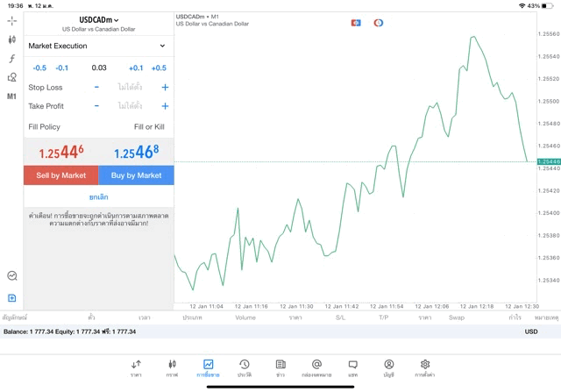
Task: Open the indicators function icon
Action: (12, 59)
